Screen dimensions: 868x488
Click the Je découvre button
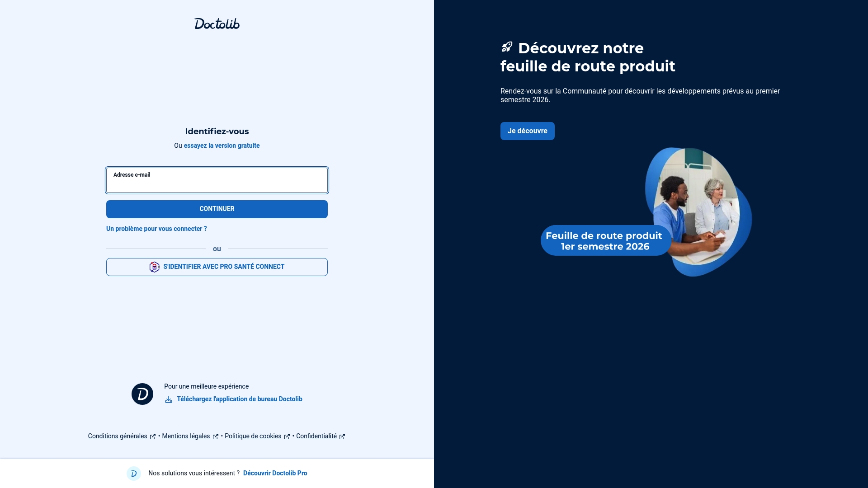[x=527, y=131]
